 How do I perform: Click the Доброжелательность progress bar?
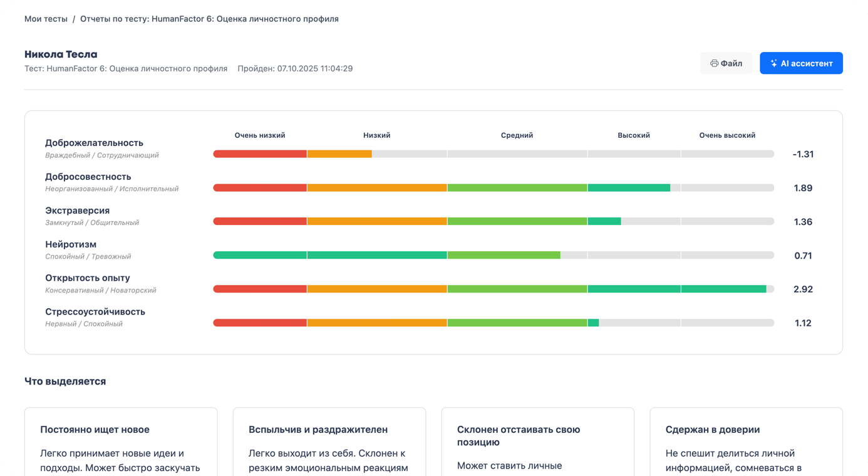(x=493, y=154)
